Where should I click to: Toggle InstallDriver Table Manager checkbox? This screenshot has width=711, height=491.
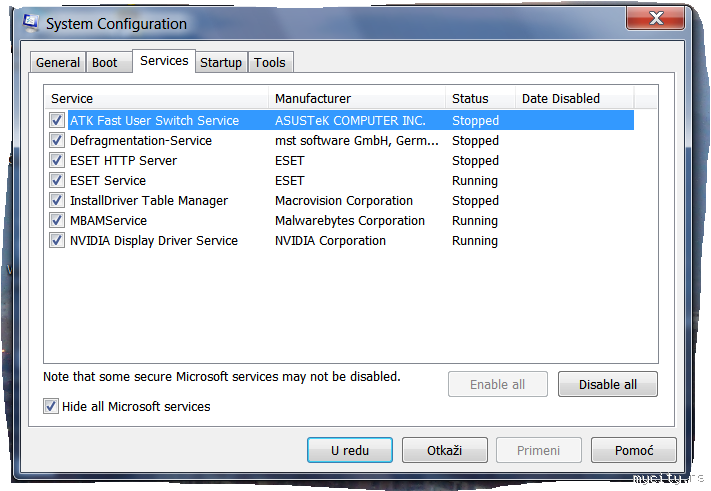[57, 201]
